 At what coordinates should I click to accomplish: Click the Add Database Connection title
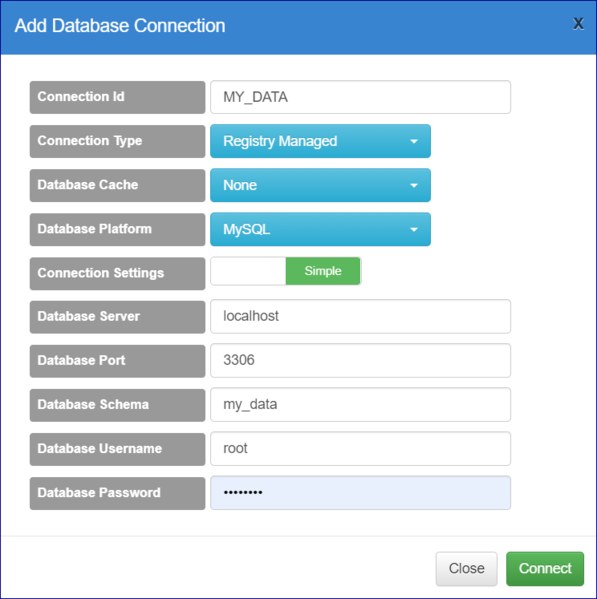point(120,26)
